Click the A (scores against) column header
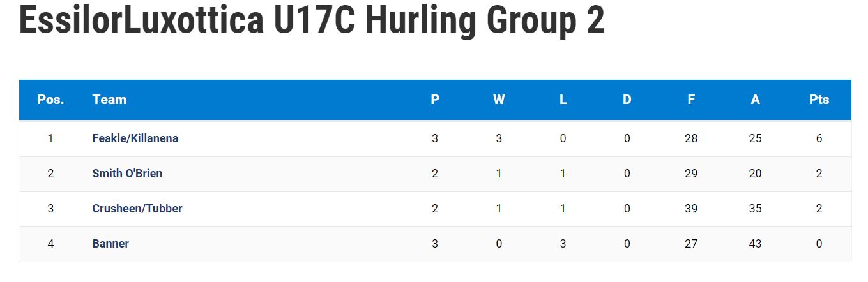The height and width of the screenshot is (282, 868). (x=755, y=100)
